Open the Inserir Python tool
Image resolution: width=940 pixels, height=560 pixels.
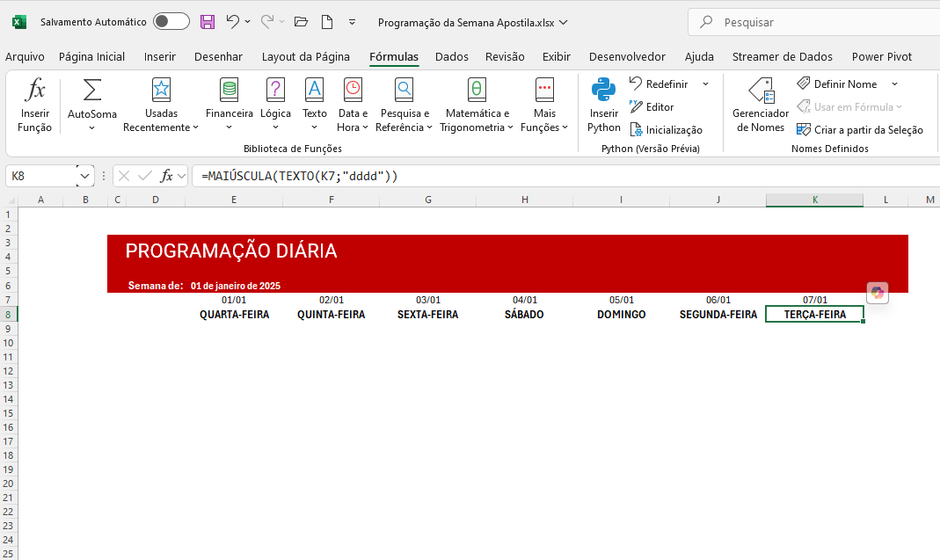click(x=603, y=103)
